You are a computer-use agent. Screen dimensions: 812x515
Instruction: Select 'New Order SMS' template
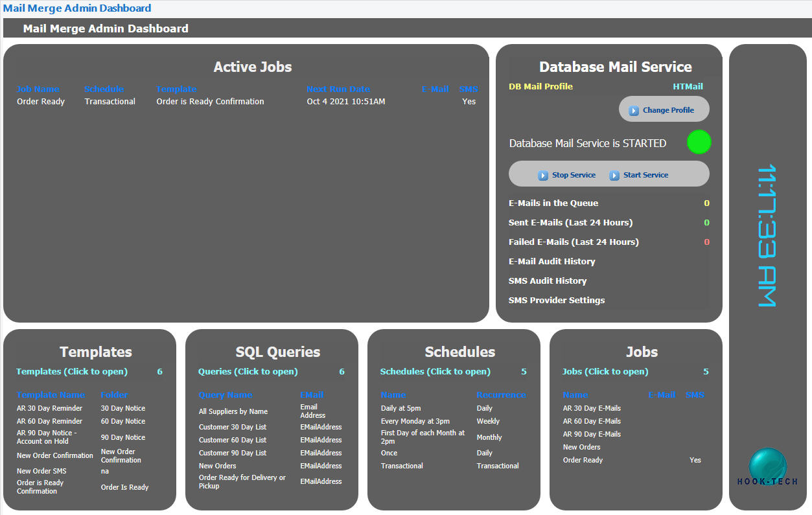41,472
